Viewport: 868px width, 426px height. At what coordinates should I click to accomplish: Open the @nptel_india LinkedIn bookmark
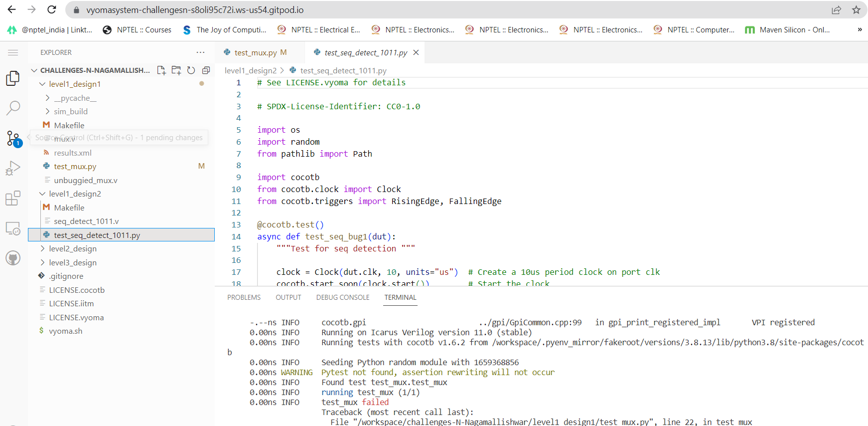click(50, 30)
